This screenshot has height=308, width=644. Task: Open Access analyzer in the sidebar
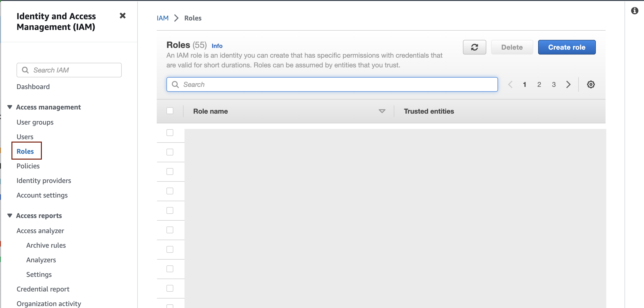pos(40,231)
